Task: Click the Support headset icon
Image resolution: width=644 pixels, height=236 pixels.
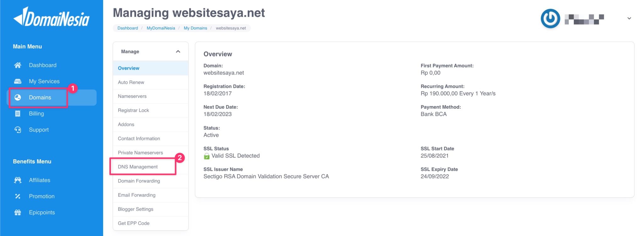Action: (18, 130)
